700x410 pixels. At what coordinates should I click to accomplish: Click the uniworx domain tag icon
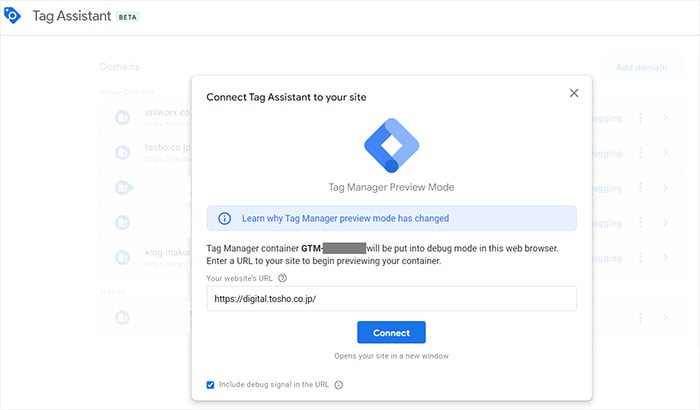(x=122, y=117)
